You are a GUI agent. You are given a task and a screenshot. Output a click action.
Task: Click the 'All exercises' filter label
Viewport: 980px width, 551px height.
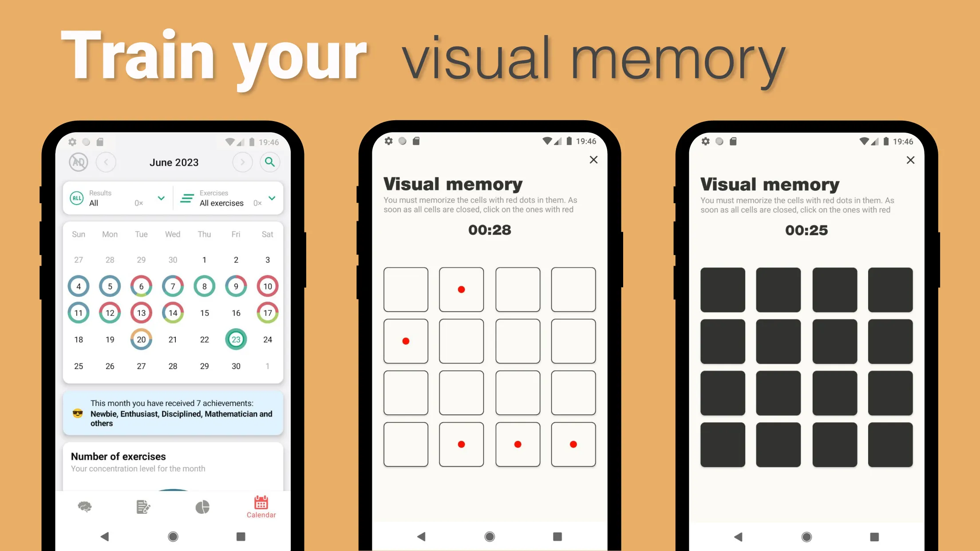221,203
